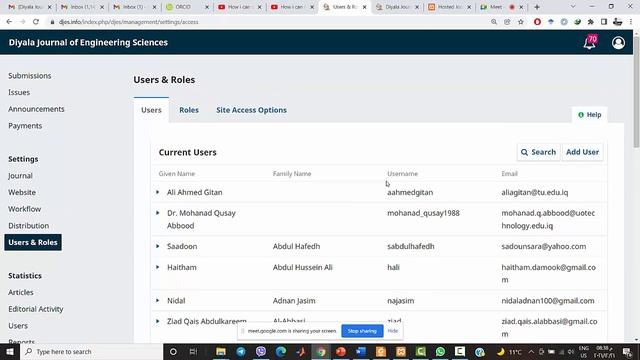Open Editorial Activity statistics
This screenshot has height=360, width=640.
coord(36,309)
